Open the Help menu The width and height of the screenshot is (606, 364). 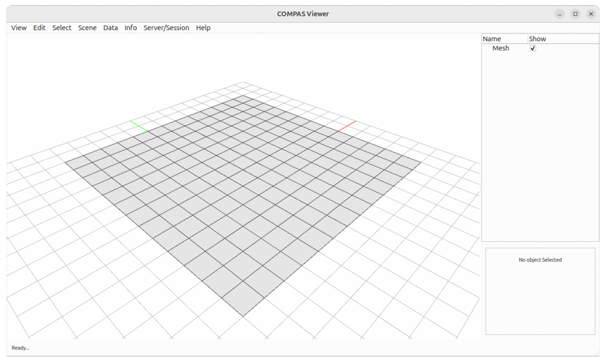click(x=203, y=28)
